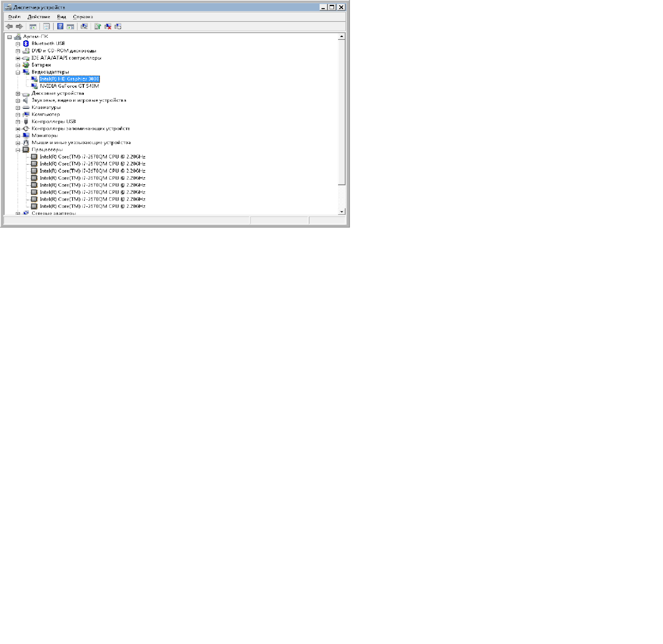Click the Disable device toolbar icon
The width and height of the screenshot is (663, 644).
[118, 26]
